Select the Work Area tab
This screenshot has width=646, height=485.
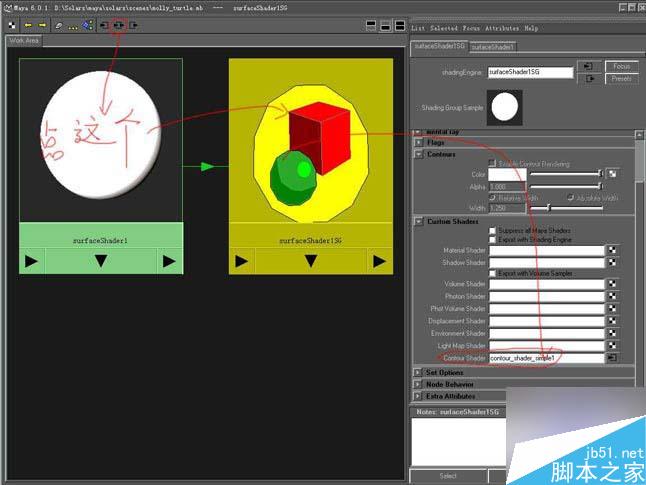pos(24,41)
